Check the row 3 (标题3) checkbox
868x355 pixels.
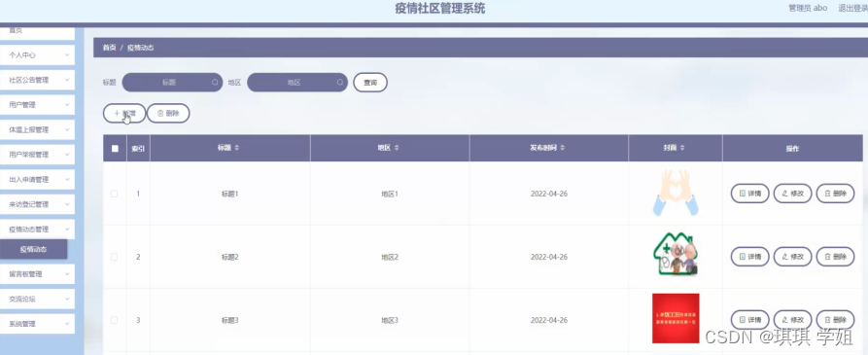pyautogui.click(x=114, y=320)
